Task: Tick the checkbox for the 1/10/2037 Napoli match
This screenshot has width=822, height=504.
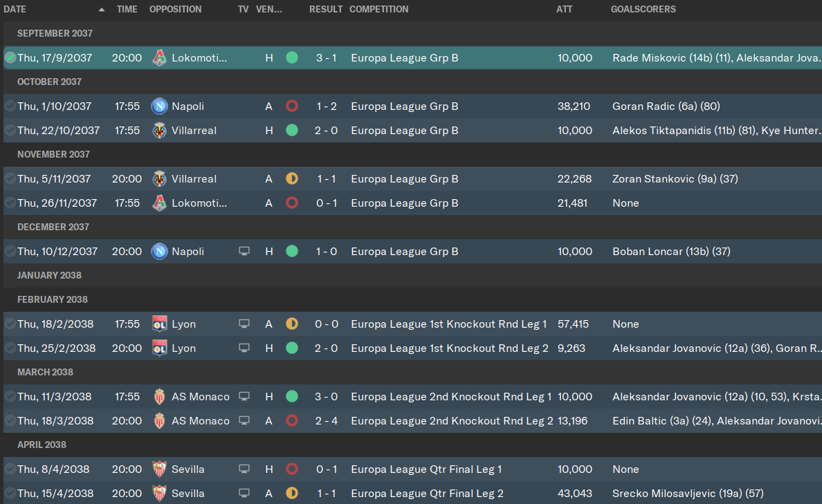Action: click(10, 106)
